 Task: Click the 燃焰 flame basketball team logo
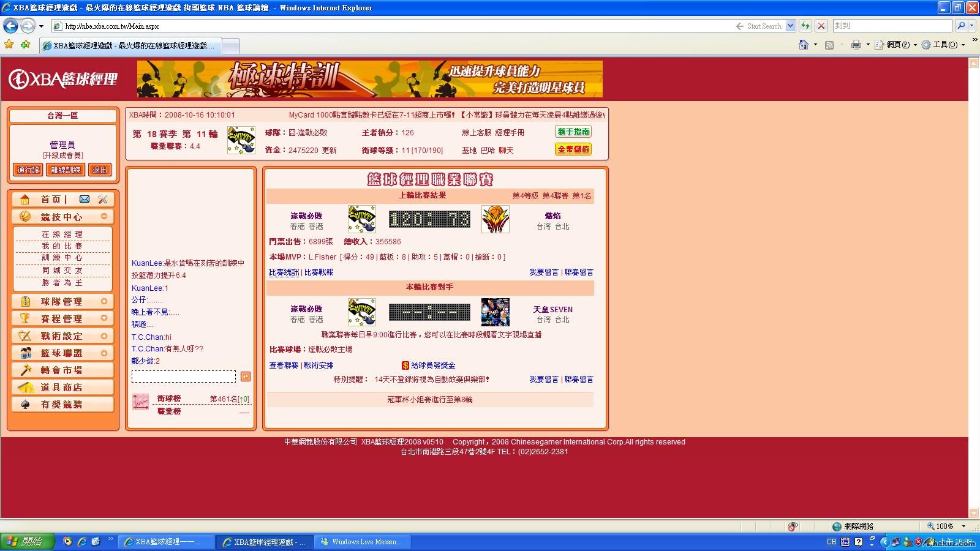coord(495,219)
